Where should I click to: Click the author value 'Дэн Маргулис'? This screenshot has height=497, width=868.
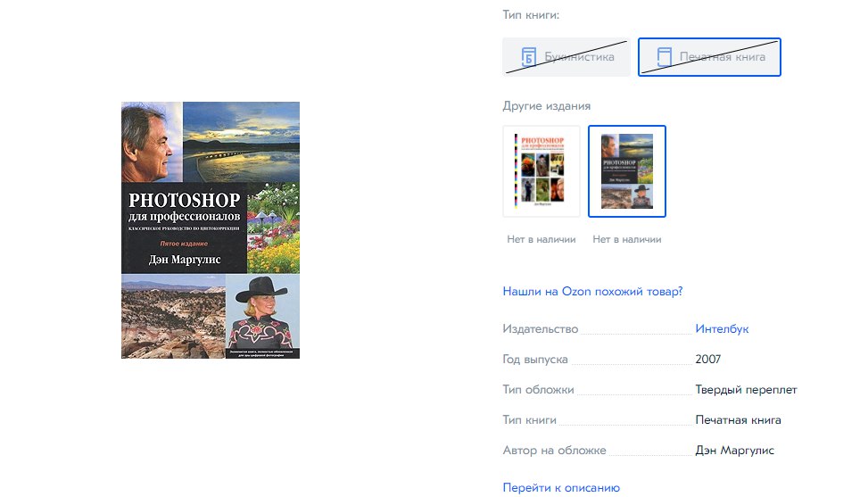[x=734, y=451]
